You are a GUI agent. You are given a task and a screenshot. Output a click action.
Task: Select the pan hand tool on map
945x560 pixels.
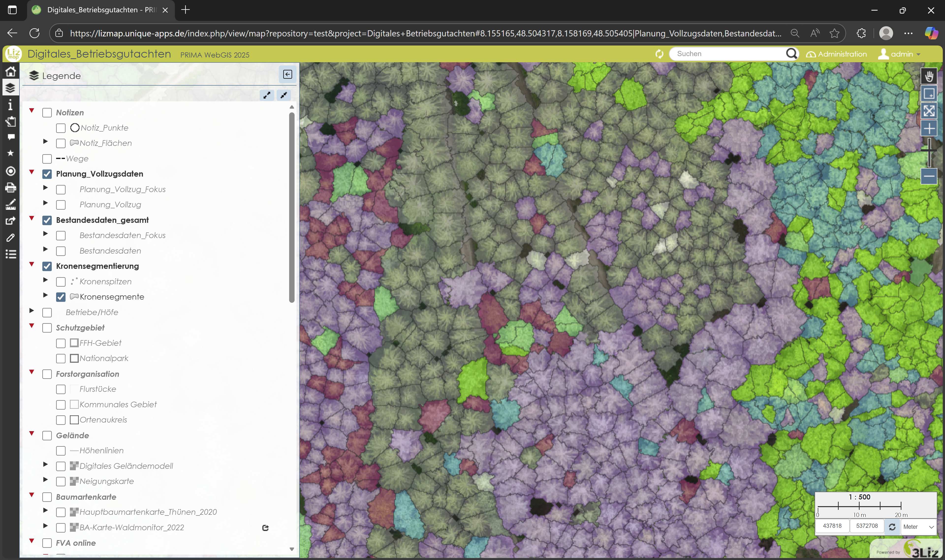(929, 76)
